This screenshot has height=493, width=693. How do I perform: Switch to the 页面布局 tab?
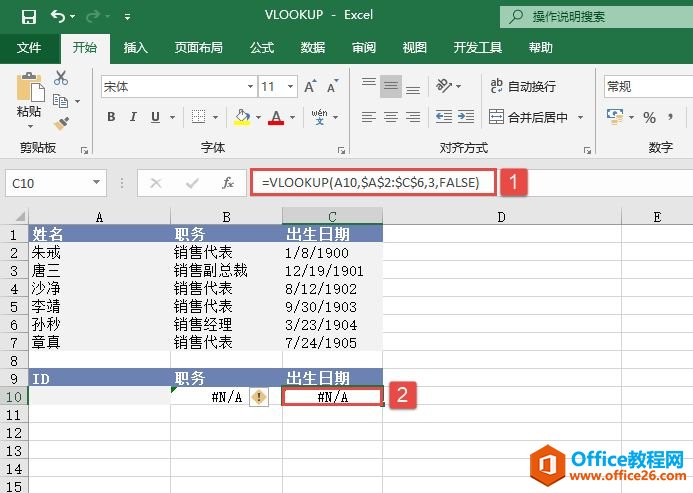pyautogui.click(x=198, y=48)
